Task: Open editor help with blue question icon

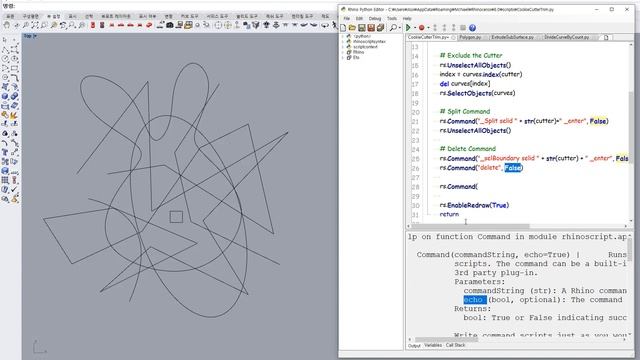Action: [472, 28]
